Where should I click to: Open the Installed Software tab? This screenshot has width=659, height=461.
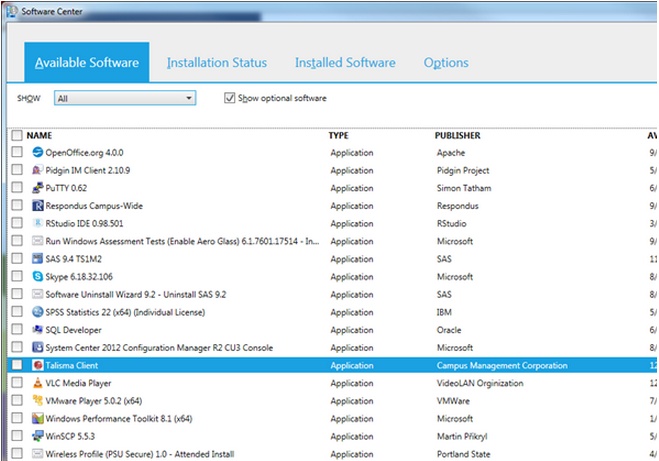click(x=345, y=62)
